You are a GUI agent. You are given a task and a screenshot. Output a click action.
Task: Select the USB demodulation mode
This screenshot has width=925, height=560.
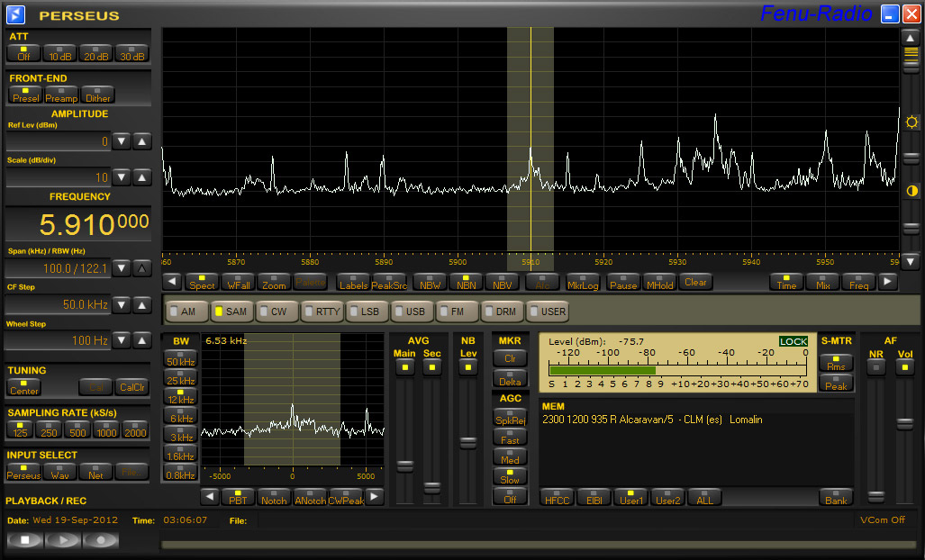point(413,312)
